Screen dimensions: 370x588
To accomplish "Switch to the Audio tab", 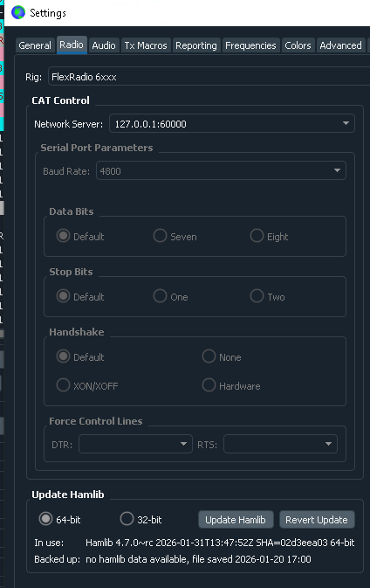I will pyautogui.click(x=104, y=45).
